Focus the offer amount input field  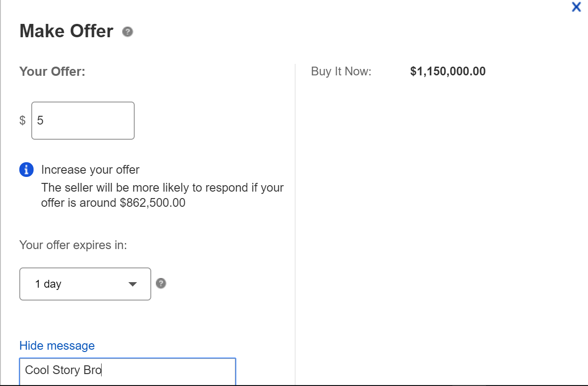pos(83,120)
